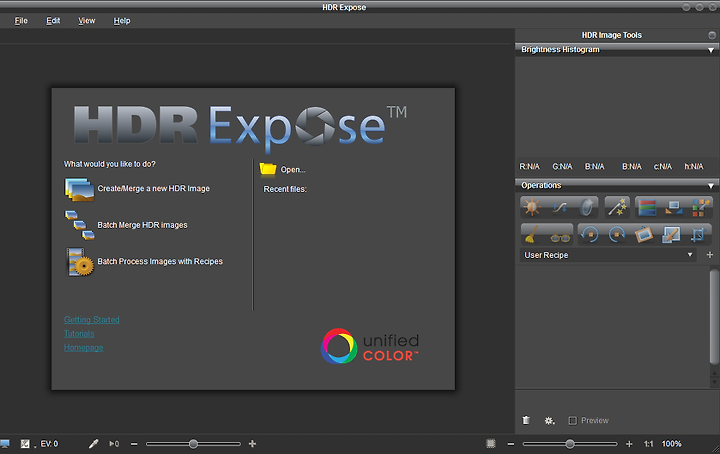Click Batch Merge HDR images
Image resolution: width=720 pixels, height=454 pixels.
(x=142, y=225)
